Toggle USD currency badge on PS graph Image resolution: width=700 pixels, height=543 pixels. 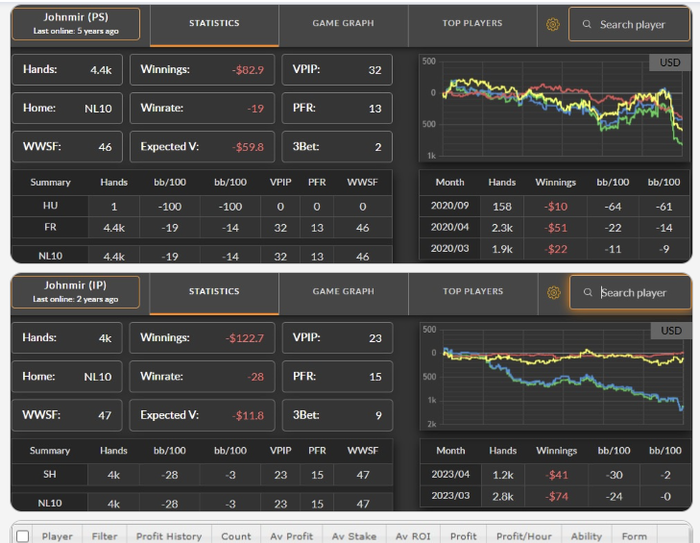pos(670,63)
